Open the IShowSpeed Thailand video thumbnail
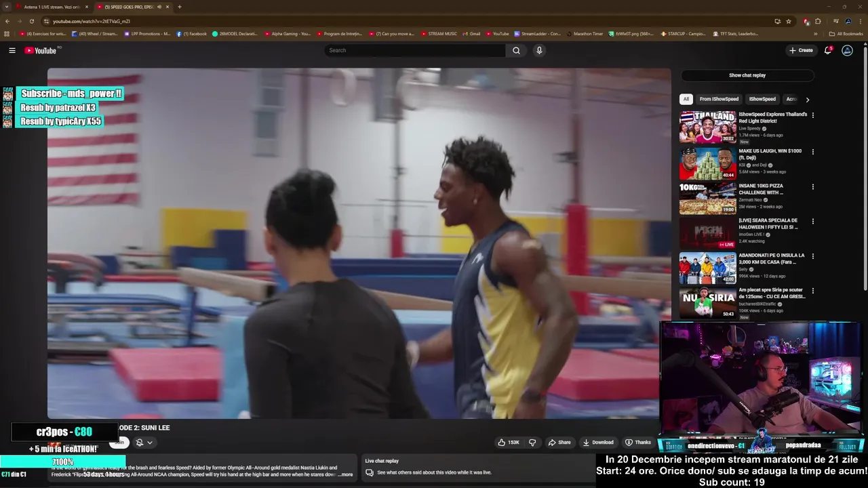The image size is (868, 488). [707, 127]
